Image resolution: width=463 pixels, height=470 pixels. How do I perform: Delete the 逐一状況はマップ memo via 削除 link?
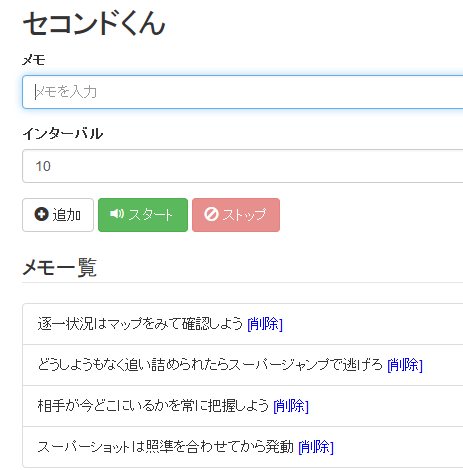pyautogui.click(x=265, y=324)
